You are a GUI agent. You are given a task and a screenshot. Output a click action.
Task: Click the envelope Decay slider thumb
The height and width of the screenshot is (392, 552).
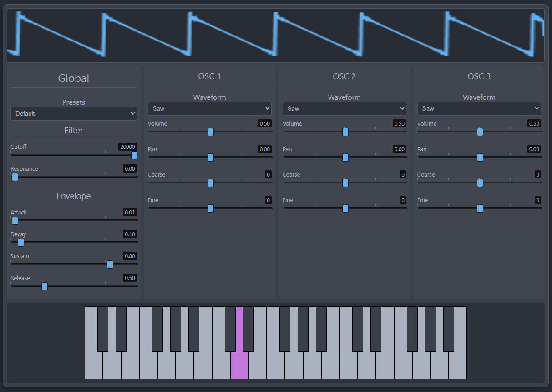[x=21, y=243]
